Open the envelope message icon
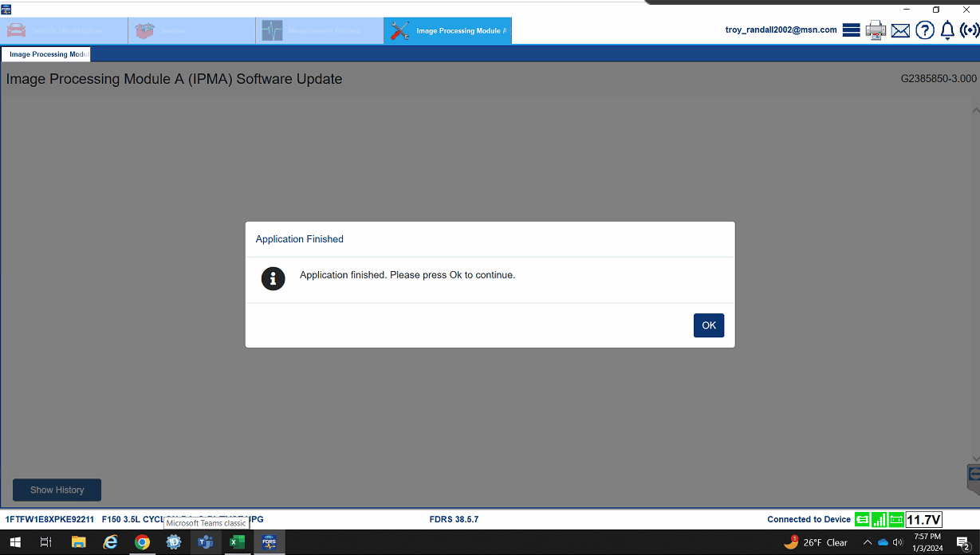 (x=900, y=30)
